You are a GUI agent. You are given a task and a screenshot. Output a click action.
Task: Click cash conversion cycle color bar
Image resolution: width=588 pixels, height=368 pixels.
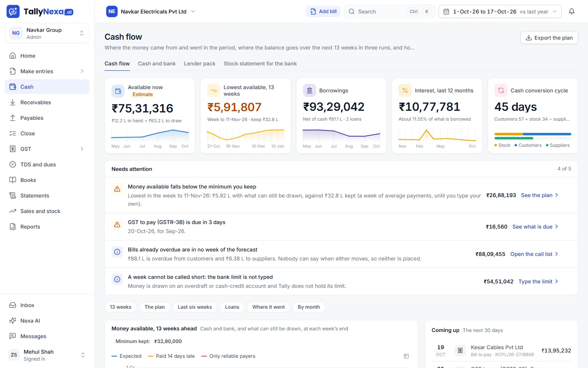coord(532,136)
